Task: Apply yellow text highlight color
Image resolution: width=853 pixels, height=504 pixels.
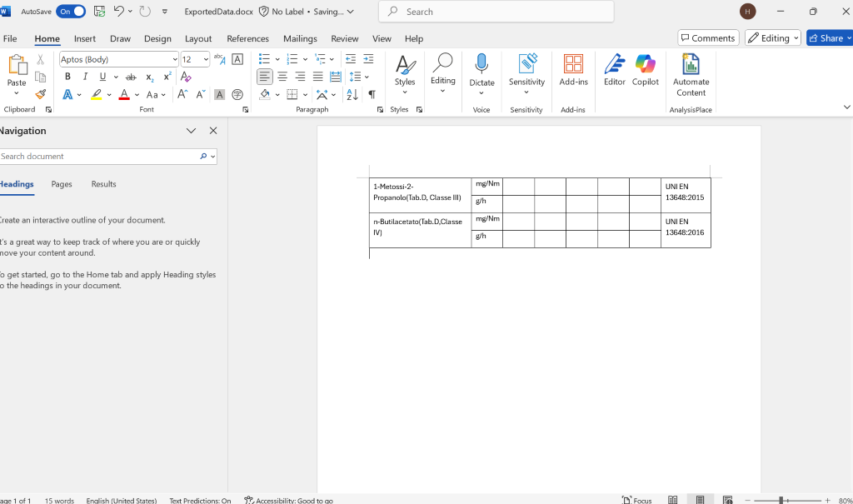Action: tap(97, 95)
